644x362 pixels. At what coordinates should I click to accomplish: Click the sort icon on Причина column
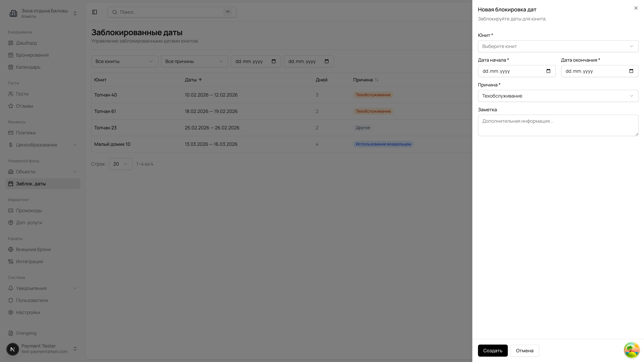tap(377, 80)
